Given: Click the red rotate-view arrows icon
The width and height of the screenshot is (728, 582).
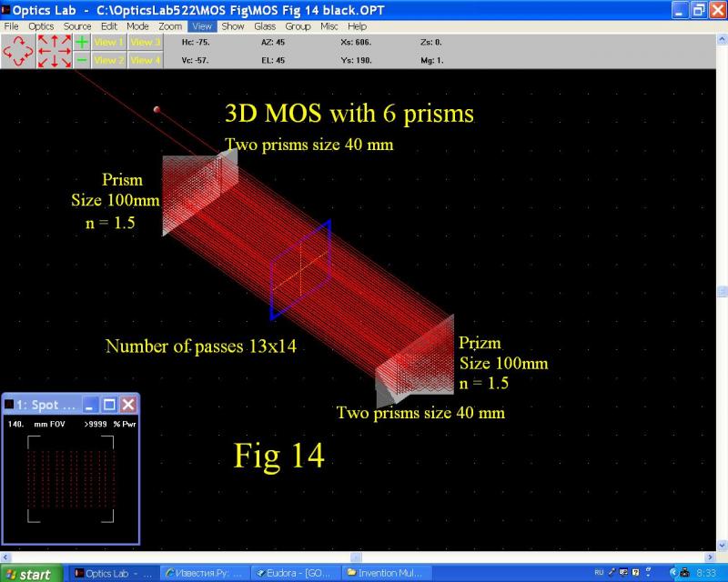Looking at the screenshot, I should [x=18, y=51].
